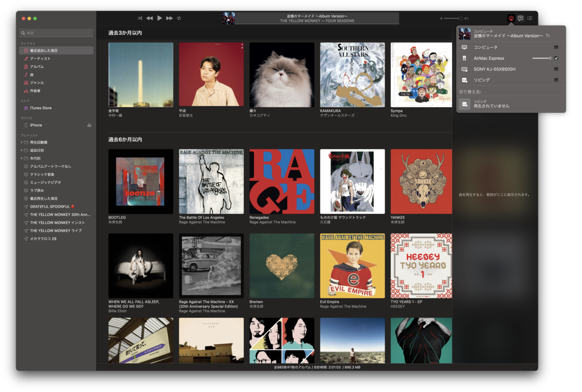Open the Evil Empire album cover

pyautogui.click(x=353, y=266)
